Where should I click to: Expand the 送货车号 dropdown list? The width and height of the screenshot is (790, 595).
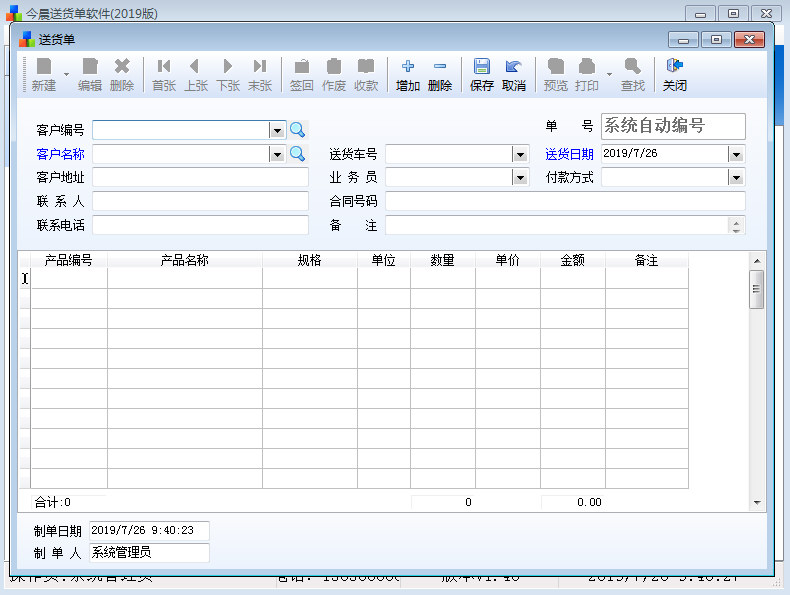[520, 154]
